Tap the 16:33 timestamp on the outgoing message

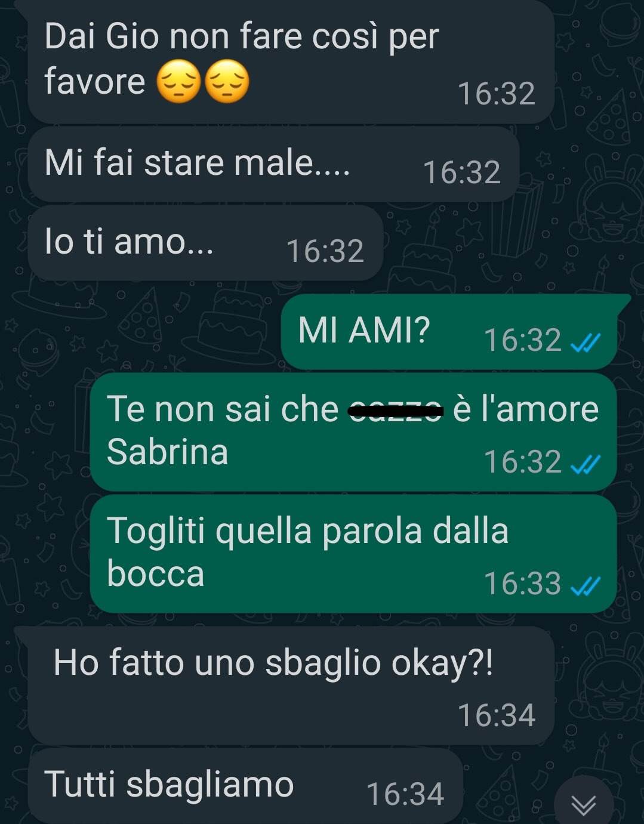(x=522, y=584)
